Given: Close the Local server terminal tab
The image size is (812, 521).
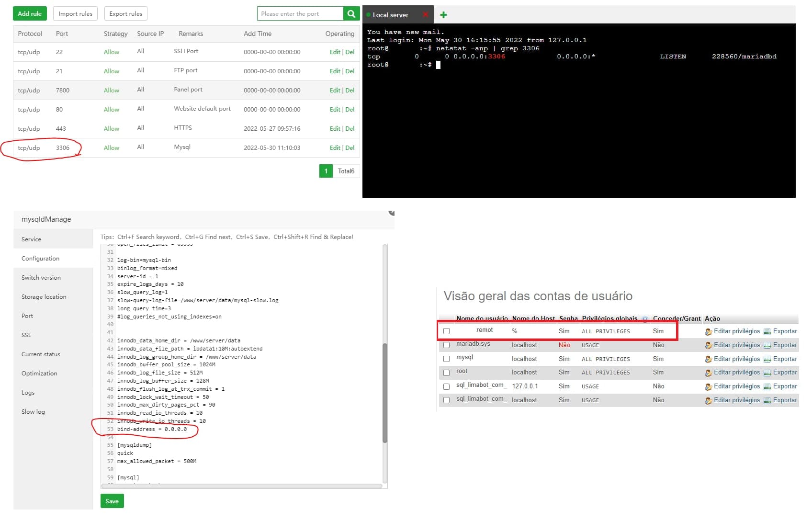Looking at the screenshot, I should (x=425, y=15).
